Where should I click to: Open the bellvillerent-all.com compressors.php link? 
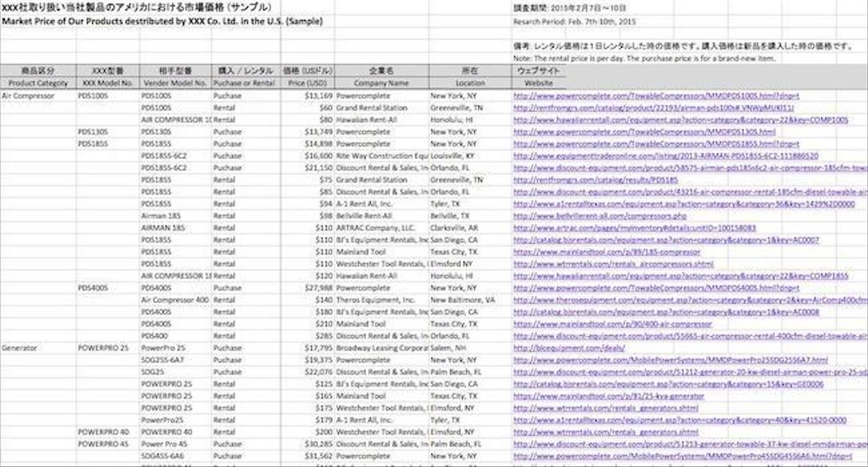600,216
